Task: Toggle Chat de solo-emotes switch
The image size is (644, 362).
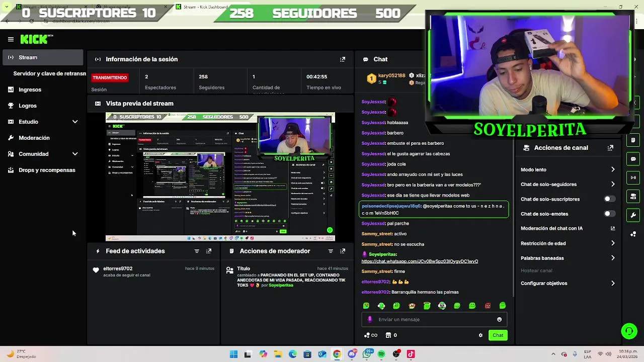Action: point(609,214)
